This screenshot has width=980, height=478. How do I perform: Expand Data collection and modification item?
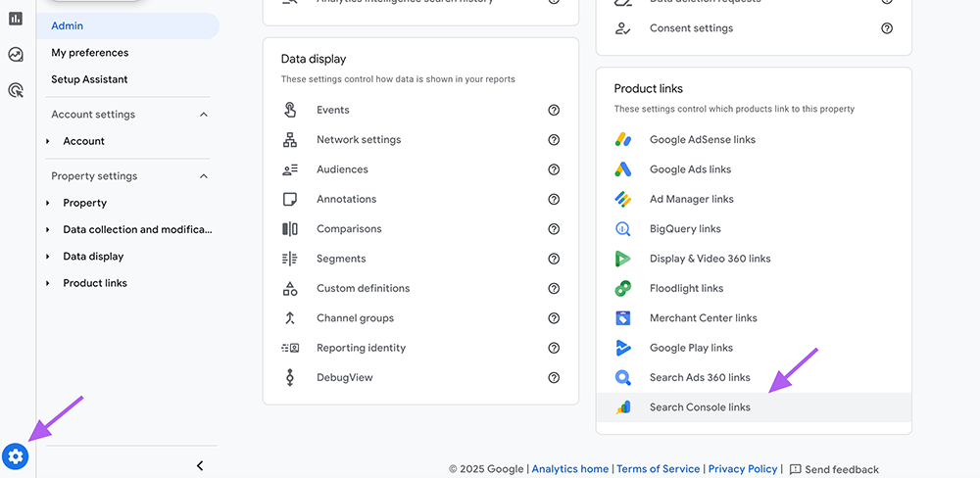[x=47, y=230]
